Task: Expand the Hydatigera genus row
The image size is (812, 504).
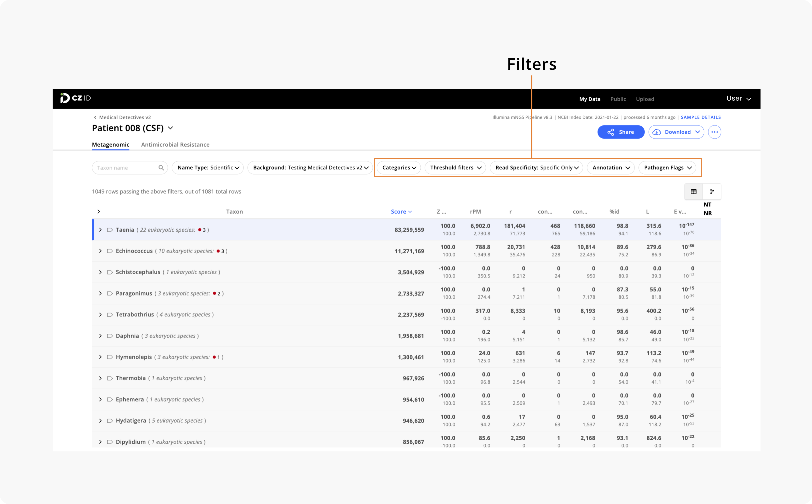Action: click(100, 421)
